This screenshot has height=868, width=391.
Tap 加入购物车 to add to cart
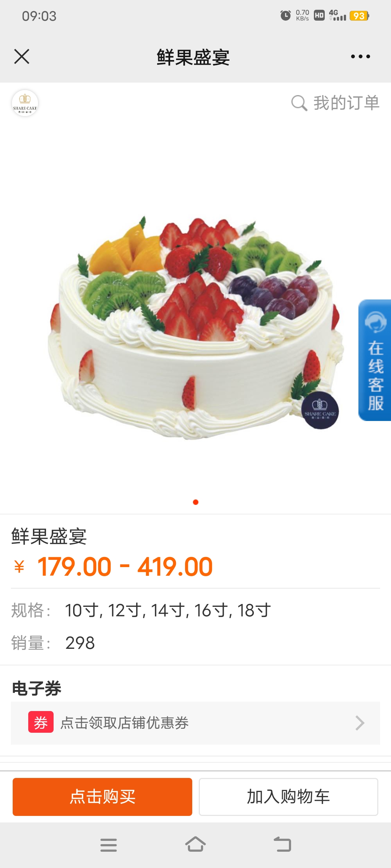[x=289, y=797]
